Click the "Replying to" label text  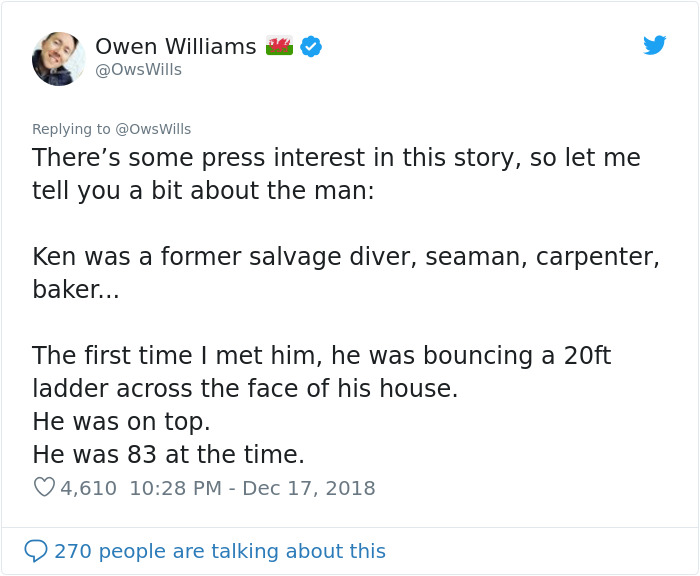coord(71,129)
